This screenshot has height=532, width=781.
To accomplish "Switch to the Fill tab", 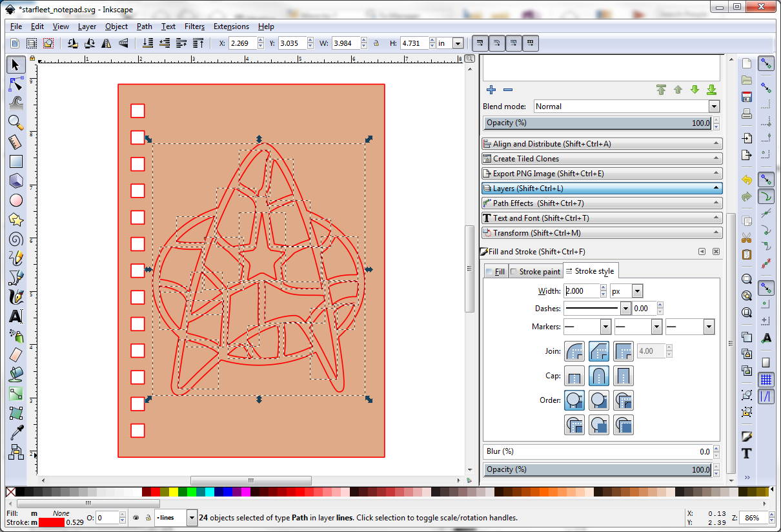I will click(496, 272).
